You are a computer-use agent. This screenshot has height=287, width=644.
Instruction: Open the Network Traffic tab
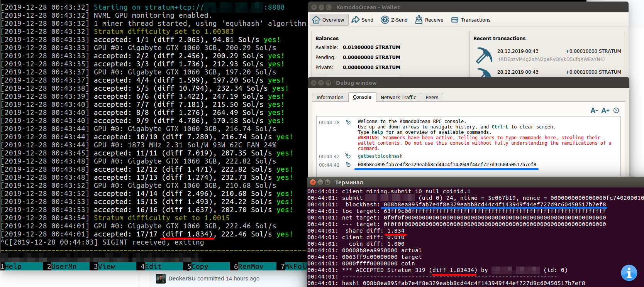pos(398,97)
